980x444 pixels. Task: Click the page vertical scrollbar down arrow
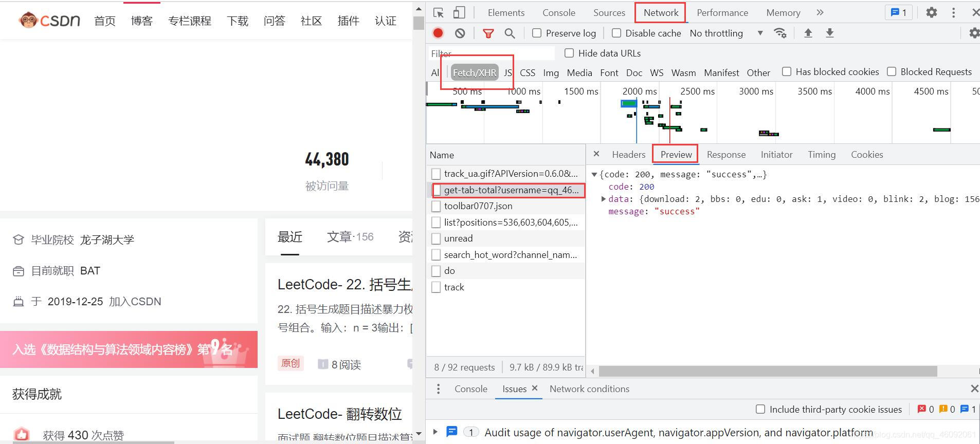[x=419, y=434]
